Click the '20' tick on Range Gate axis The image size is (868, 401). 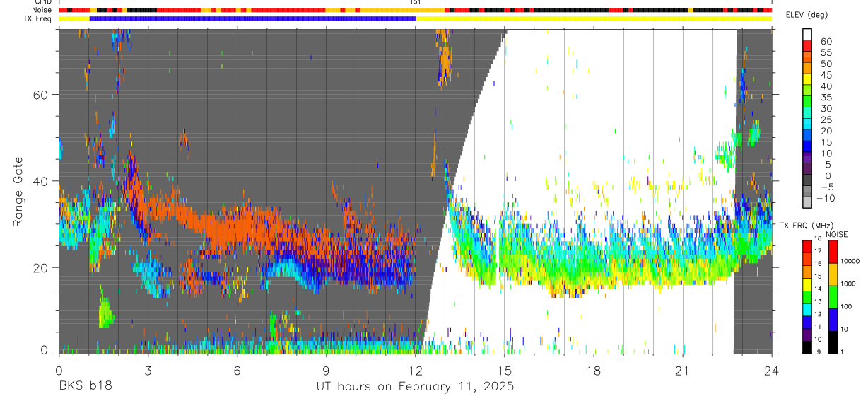click(41, 267)
